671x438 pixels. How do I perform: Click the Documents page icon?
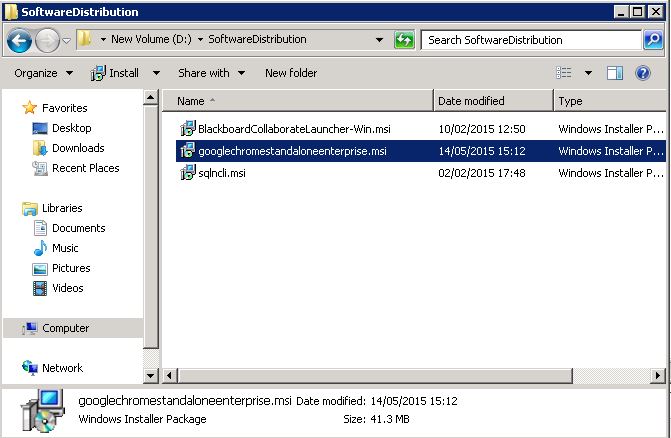[x=40, y=228]
